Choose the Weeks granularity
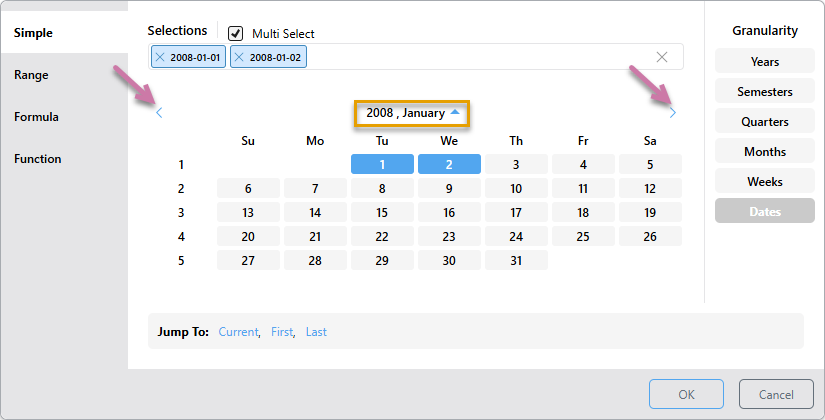Screen dimensions: 825x420 (764, 182)
